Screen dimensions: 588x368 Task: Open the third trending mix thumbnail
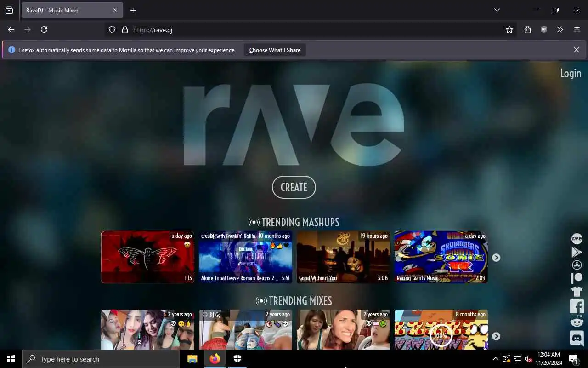click(343, 329)
